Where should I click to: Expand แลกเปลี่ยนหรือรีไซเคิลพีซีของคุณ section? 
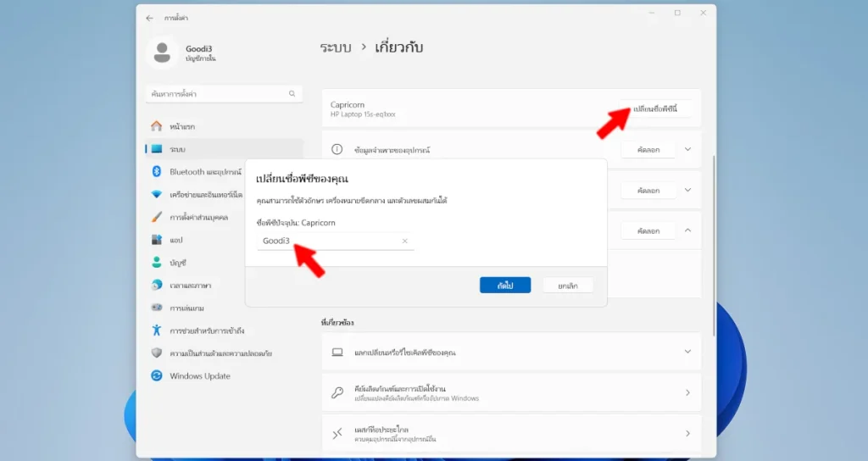[x=687, y=352]
